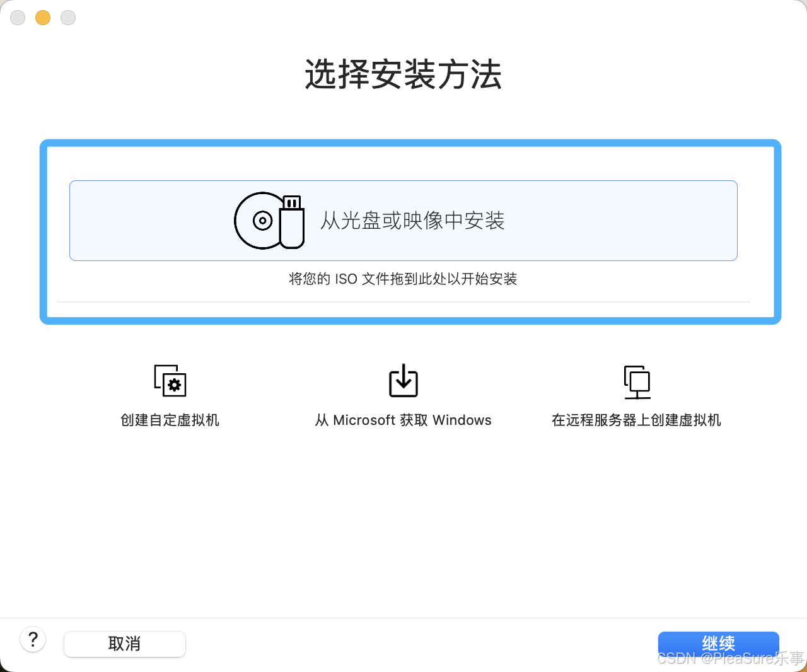Click the disc and USB drive icon
The width and height of the screenshot is (807, 672).
pyautogui.click(x=269, y=221)
